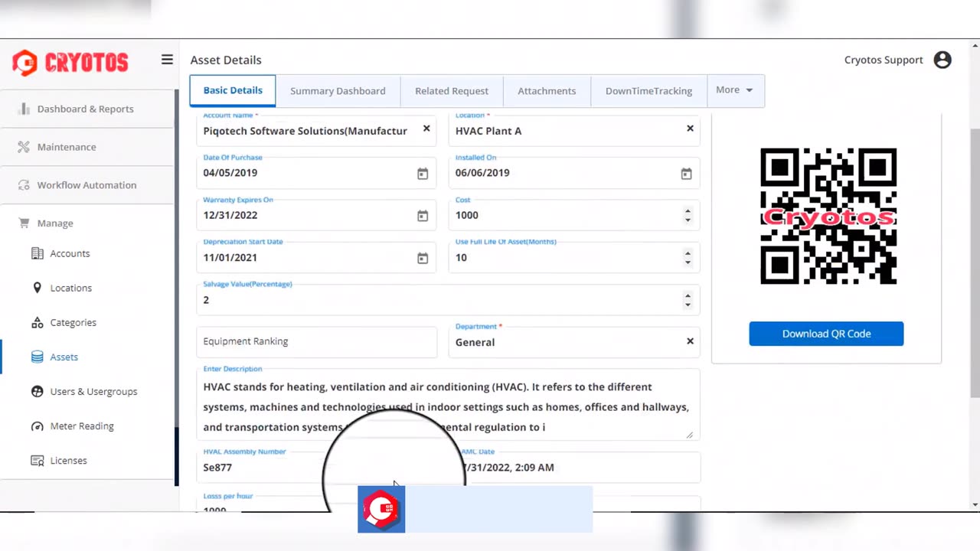Click the Salvage Value input field
Viewport: 980px width, 551px height.
point(448,299)
